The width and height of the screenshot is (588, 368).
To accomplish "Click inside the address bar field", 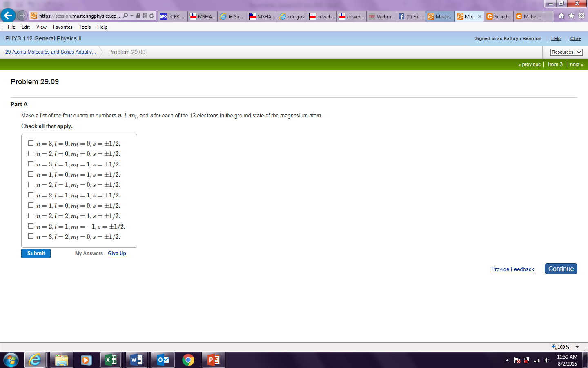I will (x=78, y=16).
